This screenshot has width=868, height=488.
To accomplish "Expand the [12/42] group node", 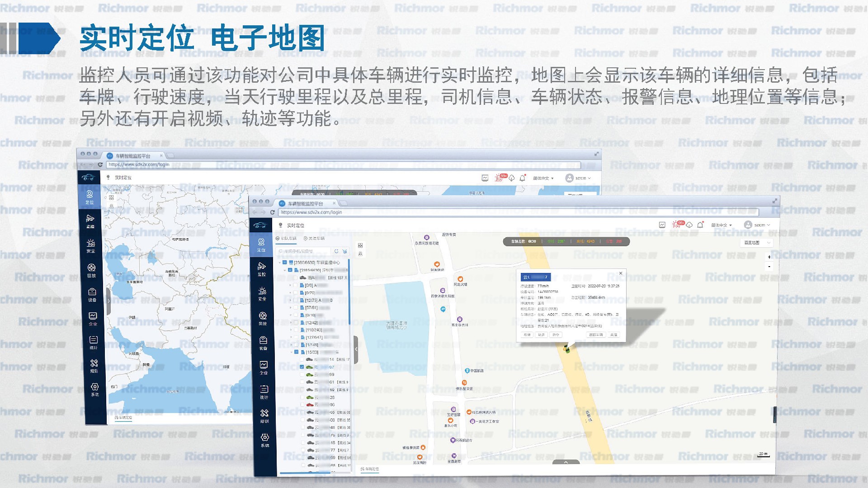I will coord(291,323).
